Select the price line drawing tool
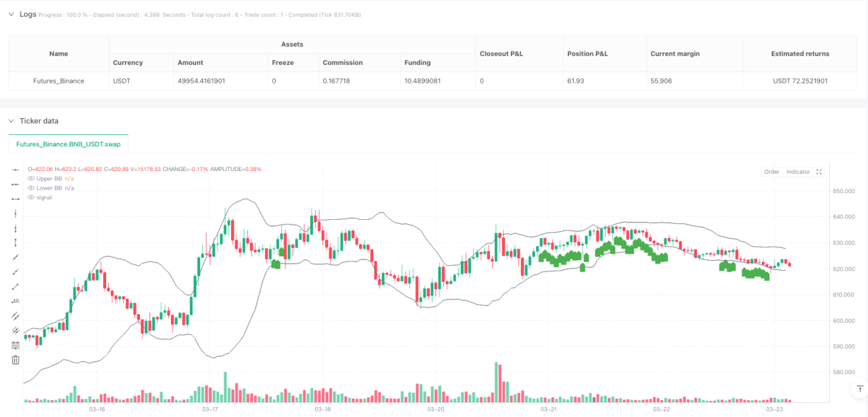This screenshot has width=868, height=417. tap(16, 301)
